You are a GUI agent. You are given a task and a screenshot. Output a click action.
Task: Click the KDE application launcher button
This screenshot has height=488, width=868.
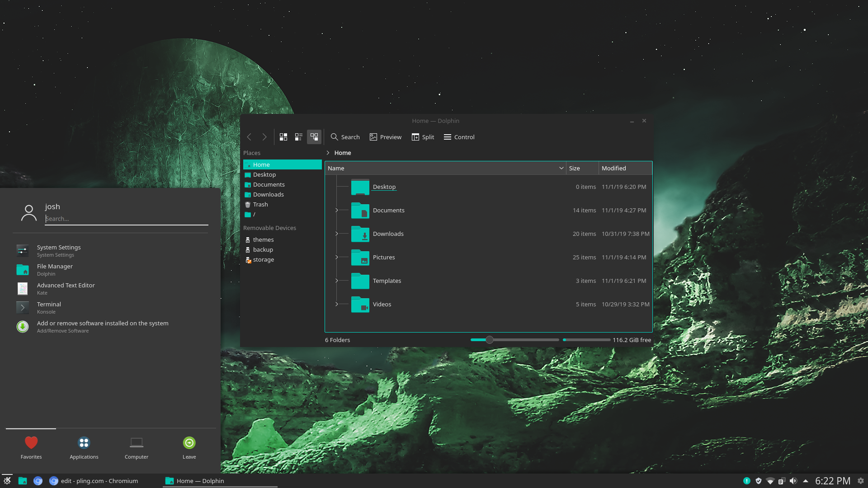pyautogui.click(x=7, y=481)
